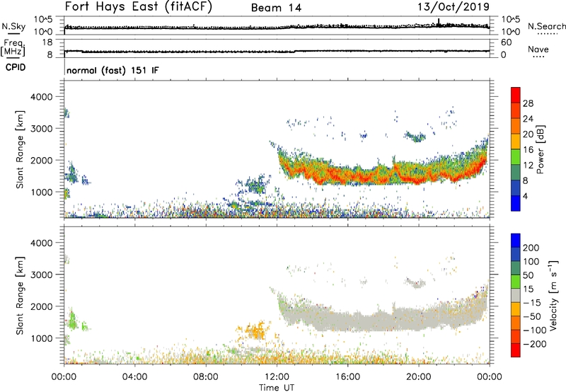
Task: Click the date '13/Oct/2019'
Action: 454,7
